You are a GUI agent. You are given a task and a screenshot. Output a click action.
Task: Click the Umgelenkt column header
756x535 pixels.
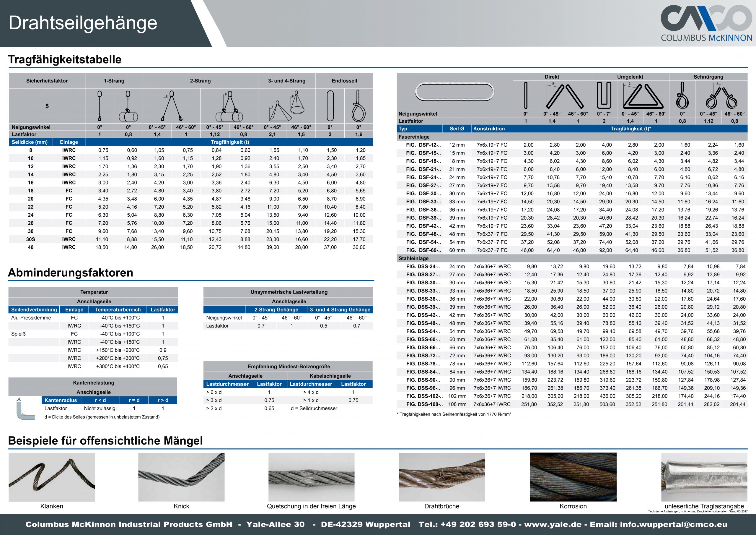[630, 77]
